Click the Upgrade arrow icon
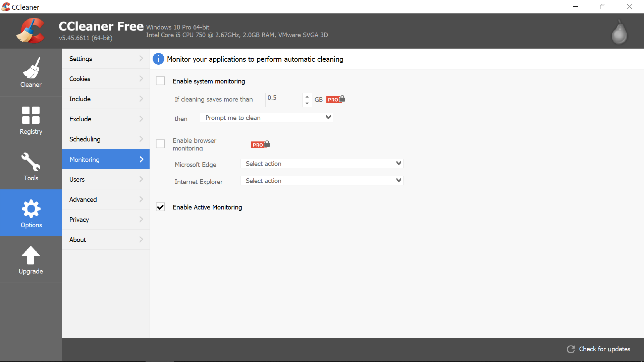 pyautogui.click(x=31, y=255)
